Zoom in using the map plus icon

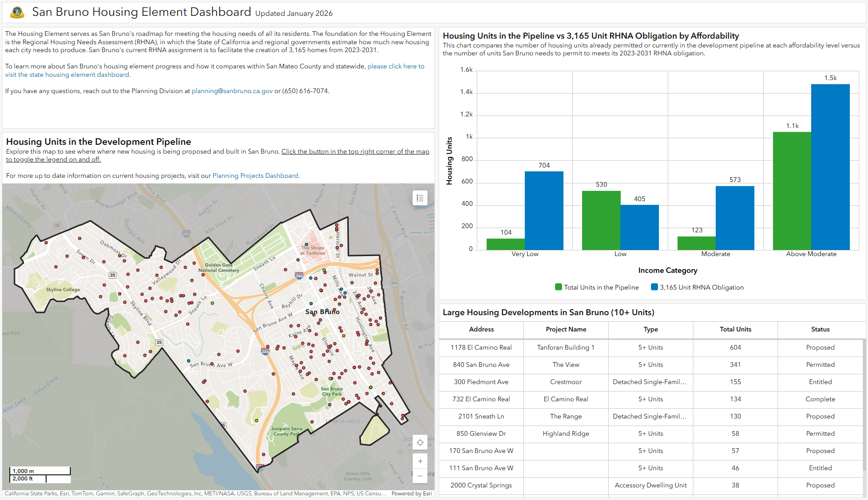[420, 461]
